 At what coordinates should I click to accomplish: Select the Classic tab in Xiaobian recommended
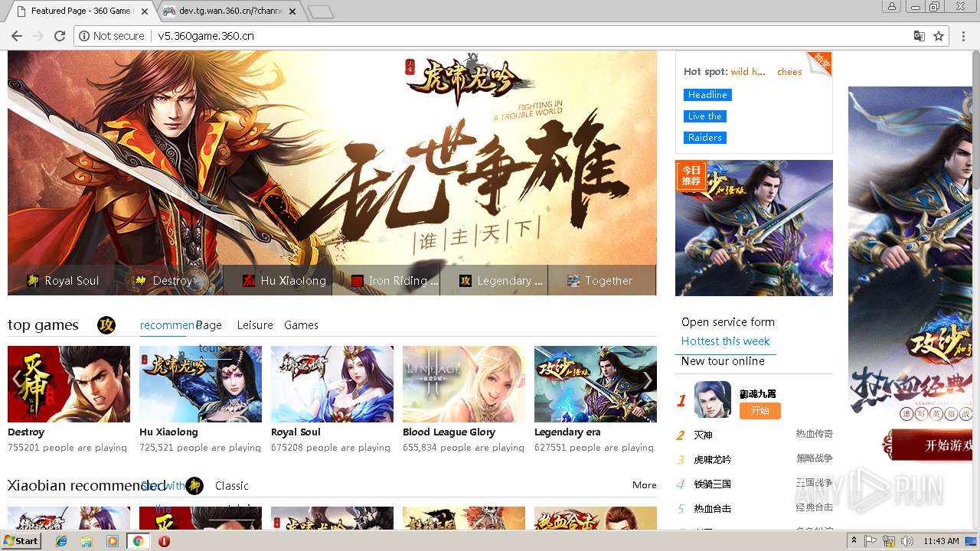[232, 486]
